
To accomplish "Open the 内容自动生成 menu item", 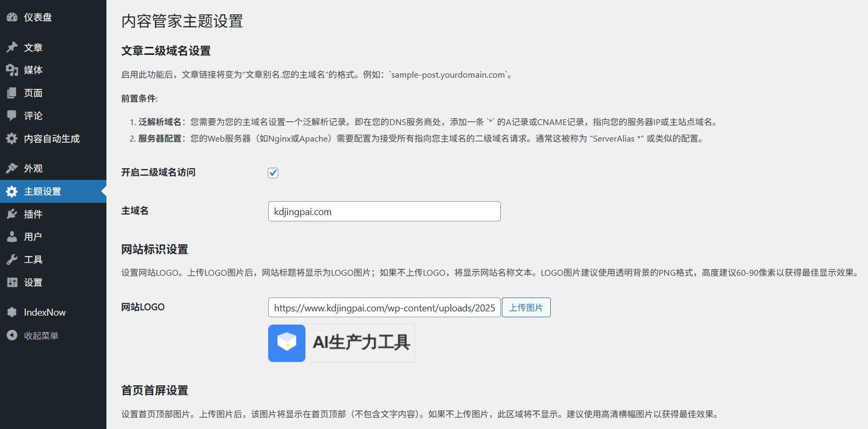I will point(52,138).
